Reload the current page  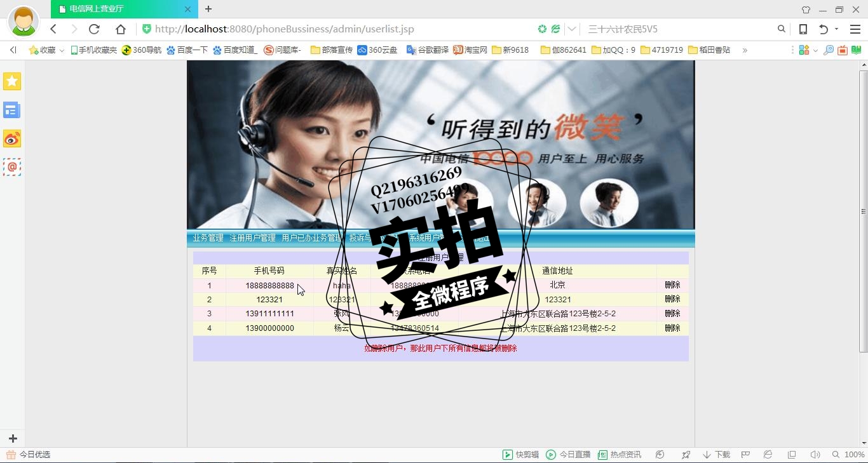tap(94, 29)
